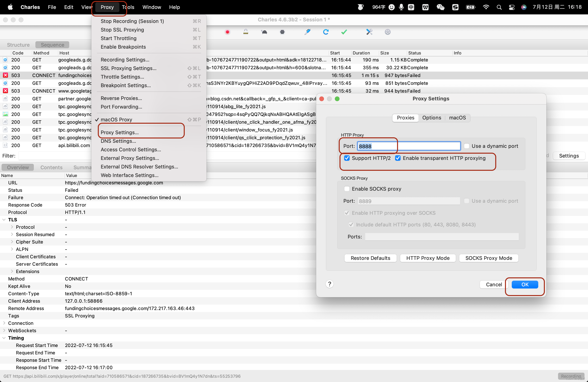Choose Start Throttling from the Proxy menu
This screenshot has height=382, width=588.
pos(149,38)
